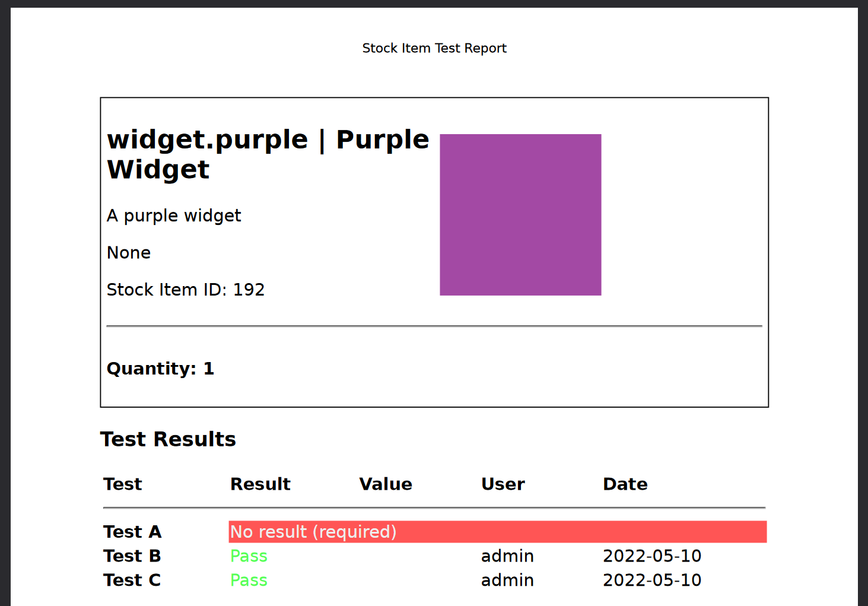Click the admin user in Test B row
Image resolution: width=868 pixels, height=606 pixels.
[x=507, y=556]
